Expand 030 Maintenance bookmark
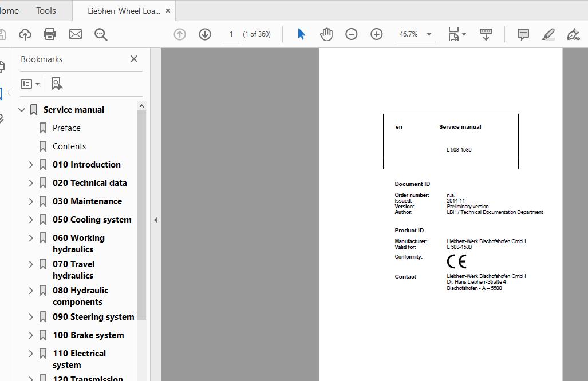 click(31, 201)
